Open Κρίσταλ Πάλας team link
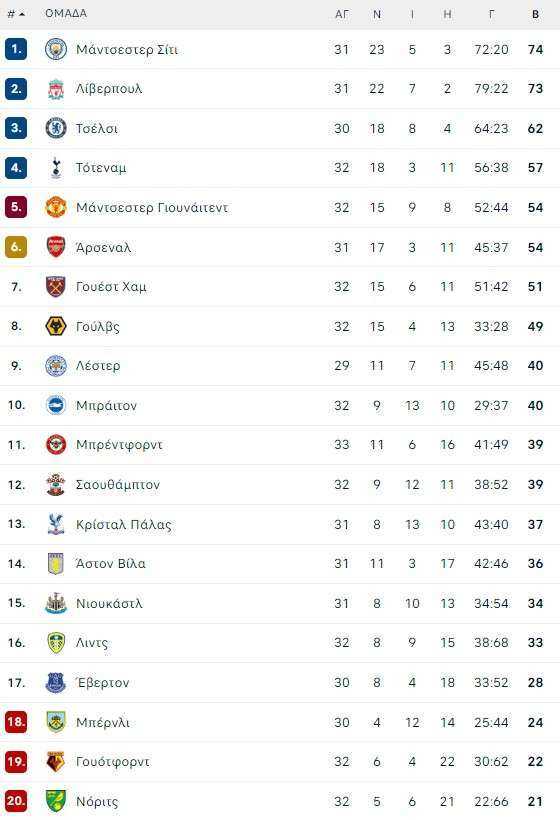The height and width of the screenshot is (820, 560). coord(123,524)
